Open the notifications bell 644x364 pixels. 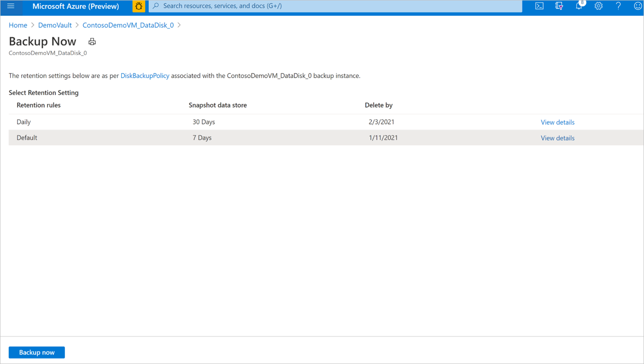(x=579, y=6)
